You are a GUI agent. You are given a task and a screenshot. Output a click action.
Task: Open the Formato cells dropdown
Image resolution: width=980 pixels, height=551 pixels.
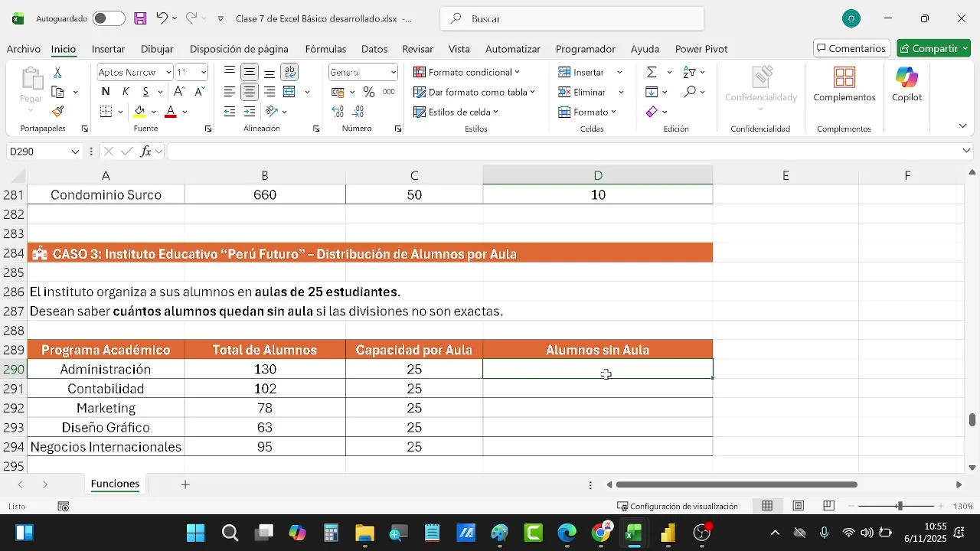(587, 112)
